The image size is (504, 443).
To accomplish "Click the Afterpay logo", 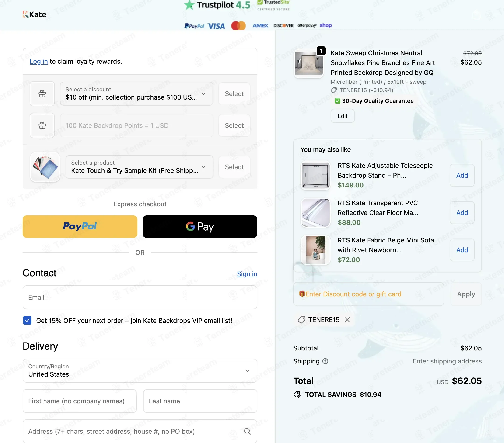I will [307, 25].
